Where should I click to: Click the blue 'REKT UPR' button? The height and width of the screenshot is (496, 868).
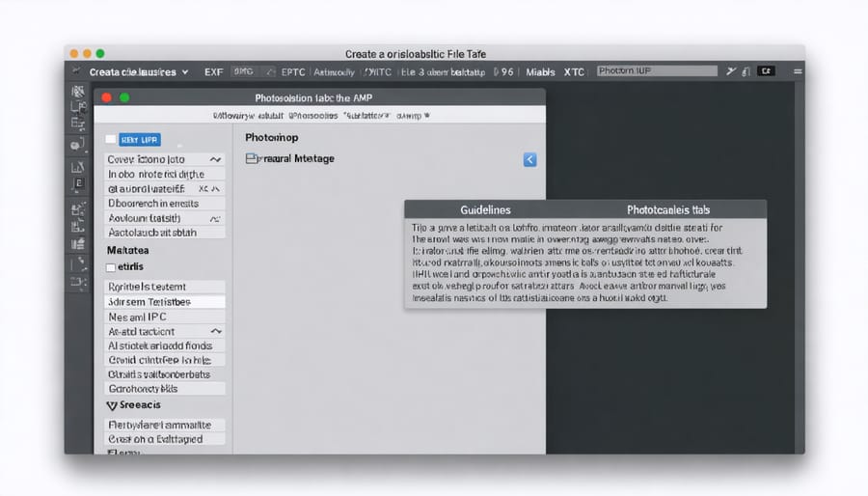[140, 140]
